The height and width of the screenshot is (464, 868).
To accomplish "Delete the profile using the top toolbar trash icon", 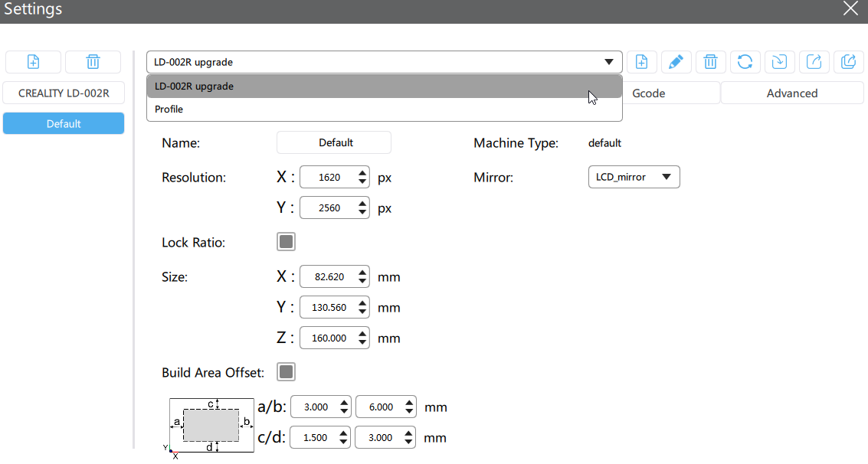I will 710,62.
